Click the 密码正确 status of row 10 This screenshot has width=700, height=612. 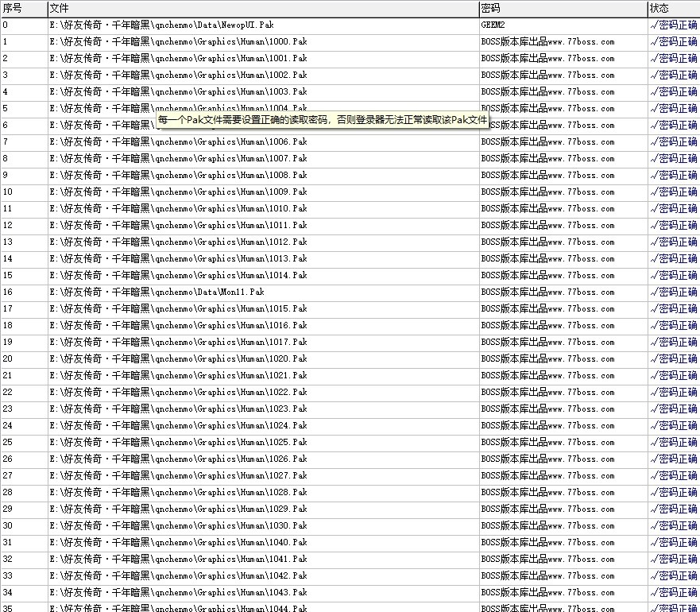[674, 192]
